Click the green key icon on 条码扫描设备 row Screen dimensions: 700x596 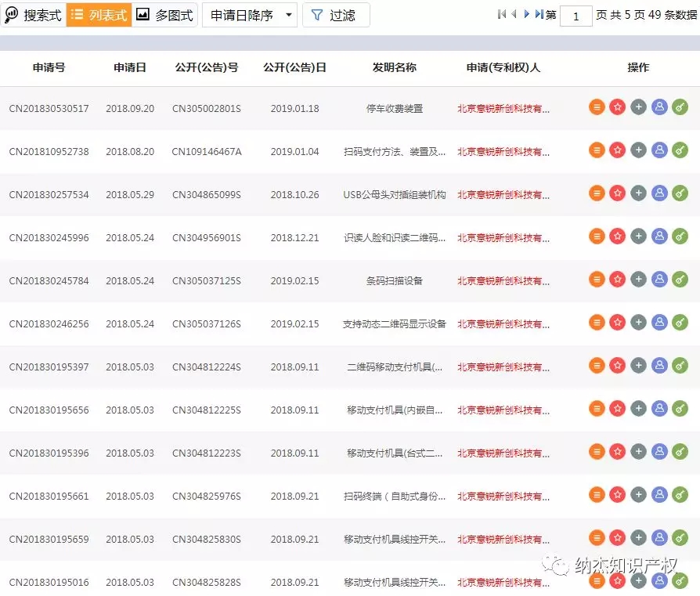680,278
